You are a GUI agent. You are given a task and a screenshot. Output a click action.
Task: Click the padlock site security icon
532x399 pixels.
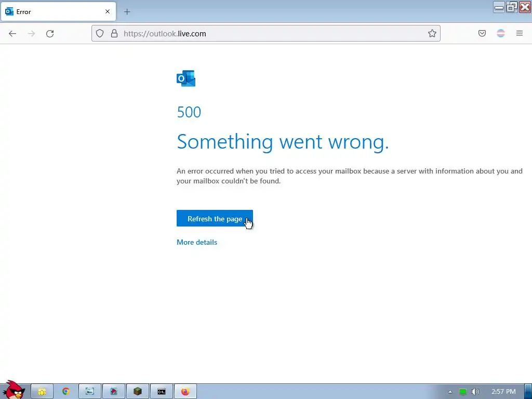coord(114,33)
